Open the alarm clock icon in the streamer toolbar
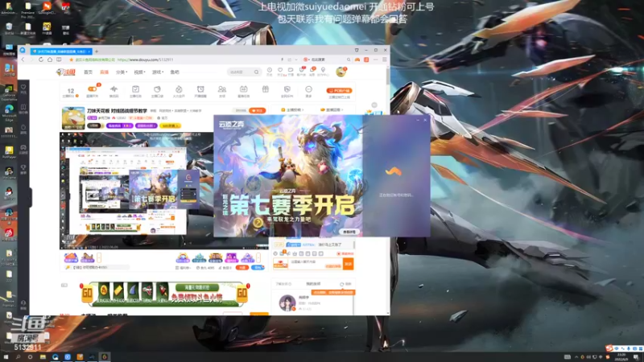Image resolution: width=644 pixels, height=362 pixels. coord(200,89)
